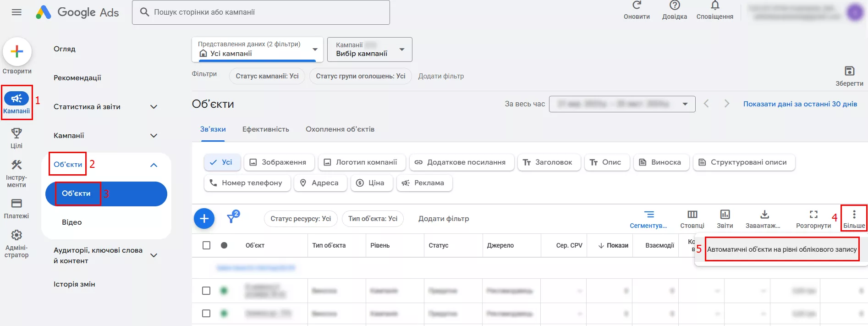Screen dimensions: 868x326
Task: Open Tools wrench icon in sidebar
Action: [16, 165]
